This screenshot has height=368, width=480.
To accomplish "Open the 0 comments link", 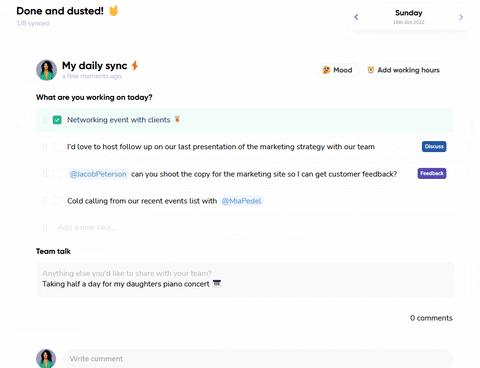I will coord(431,318).
